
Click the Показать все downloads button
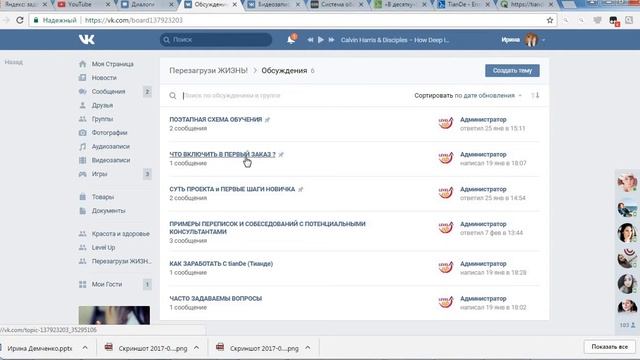[609, 347]
